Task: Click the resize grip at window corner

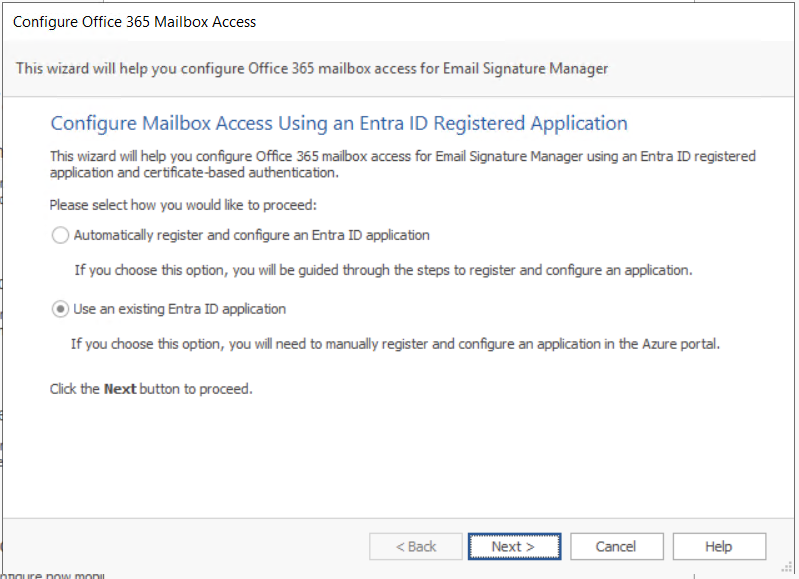Action: (x=787, y=568)
